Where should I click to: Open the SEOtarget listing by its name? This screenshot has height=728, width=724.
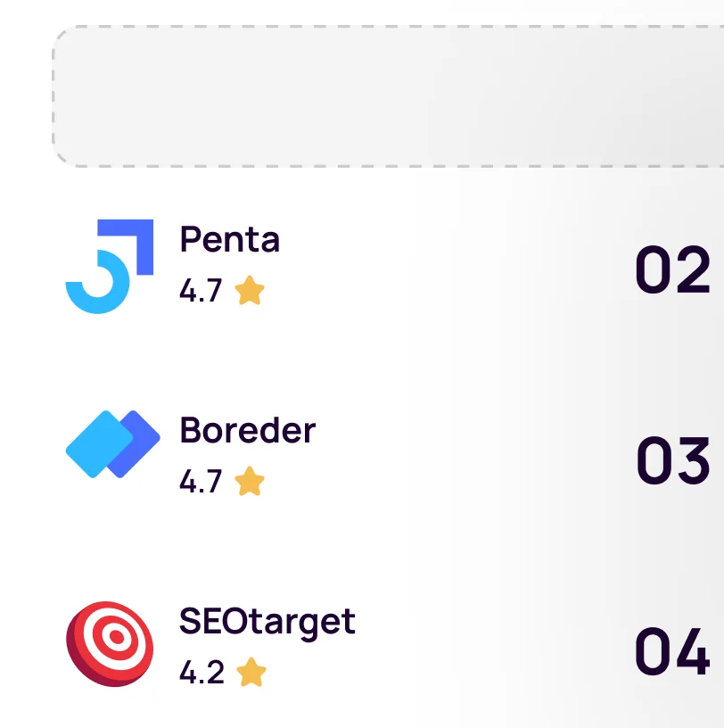tap(267, 621)
